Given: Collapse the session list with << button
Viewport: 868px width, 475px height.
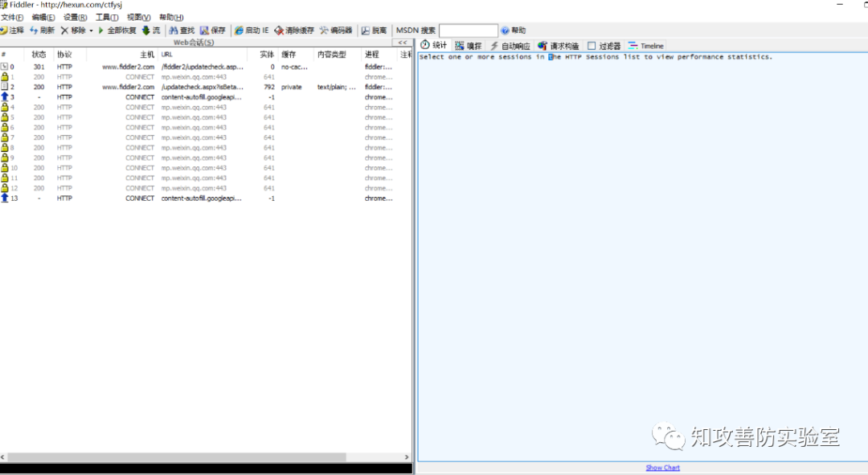Looking at the screenshot, I should [x=403, y=43].
